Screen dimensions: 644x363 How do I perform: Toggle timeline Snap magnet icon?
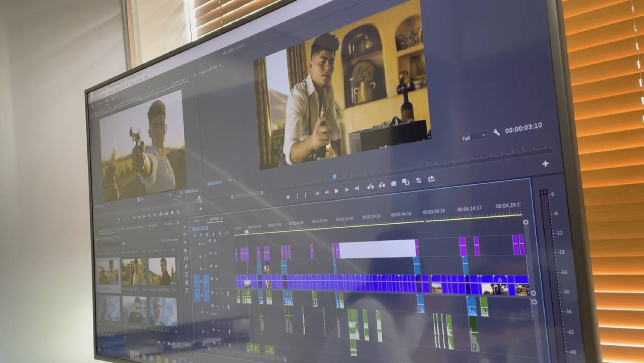coord(201,235)
